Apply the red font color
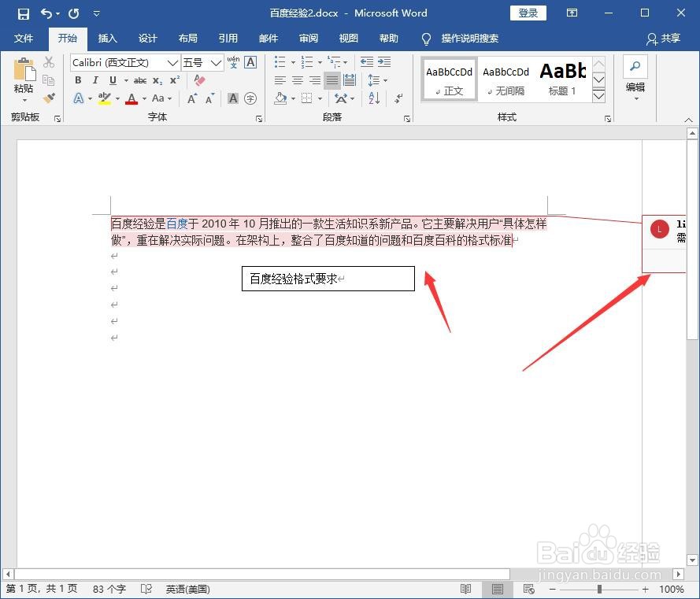The height and width of the screenshot is (599, 700). [131, 98]
